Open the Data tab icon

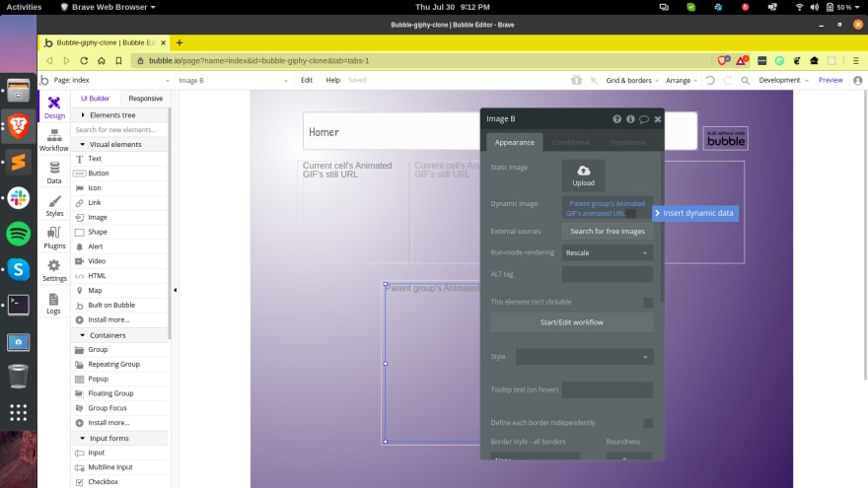(x=54, y=173)
